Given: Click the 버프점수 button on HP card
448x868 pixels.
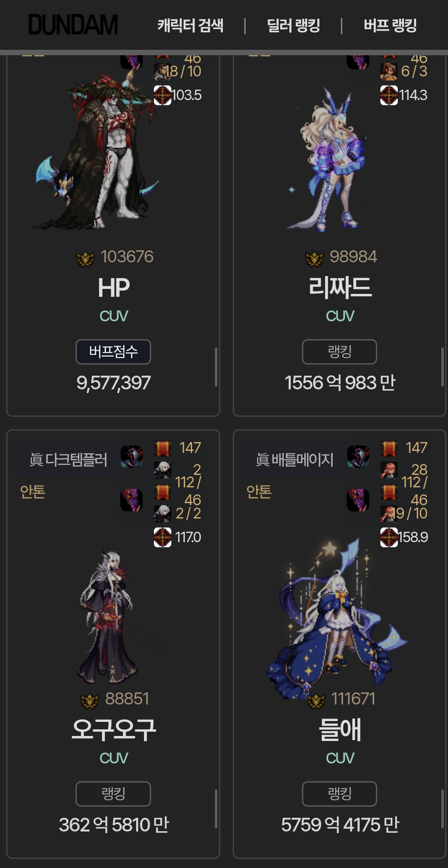Looking at the screenshot, I should click(113, 352).
